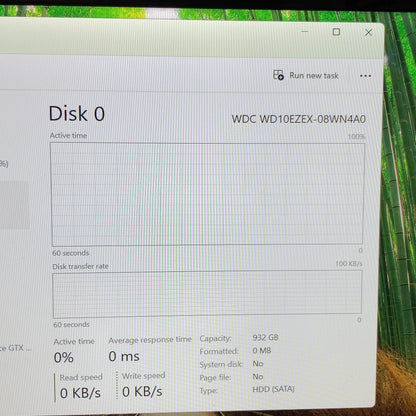The image size is (416, 416).
Task: Click the System disk label
Action: pos(221,364)
